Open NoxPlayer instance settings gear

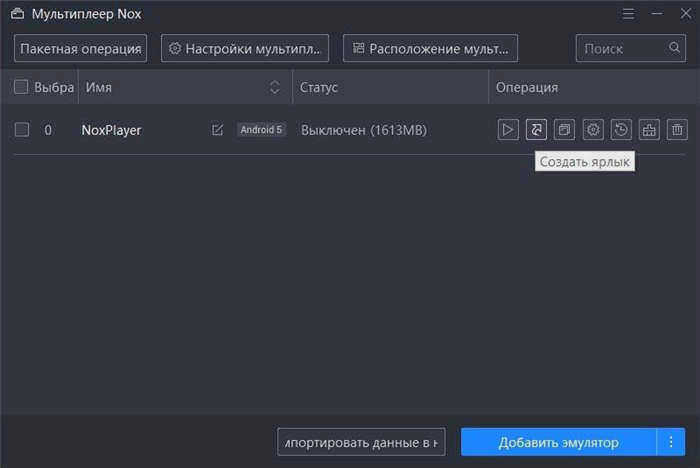point(593,130)
